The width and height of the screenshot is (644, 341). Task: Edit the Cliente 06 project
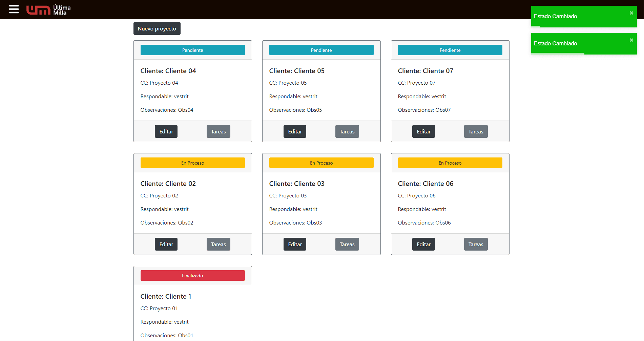point(423,244)
